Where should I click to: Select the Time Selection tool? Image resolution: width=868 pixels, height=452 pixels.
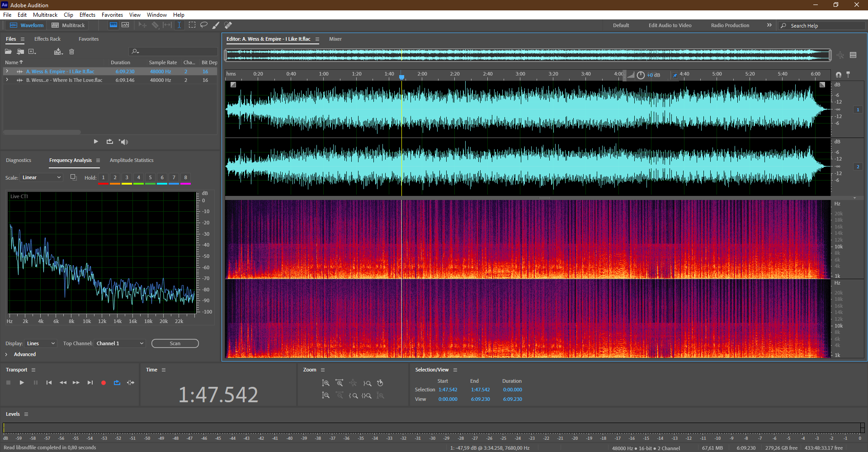point(179,25)
